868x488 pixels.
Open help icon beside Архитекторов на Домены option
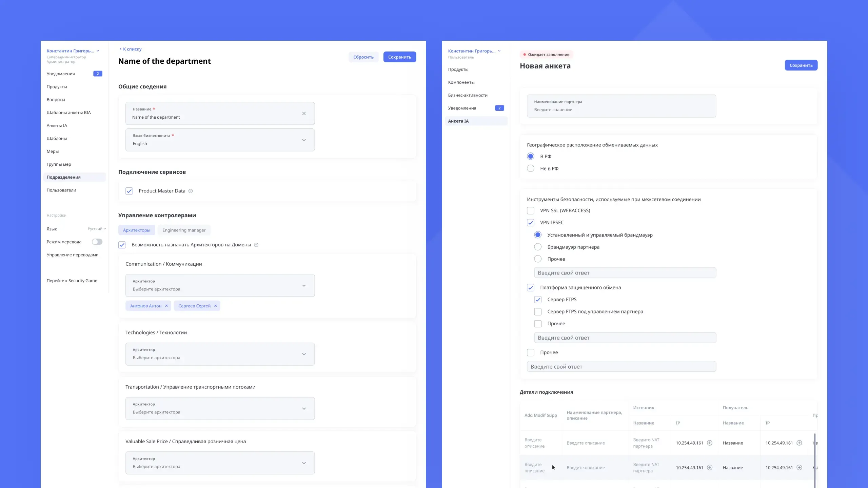[x=256, y=245]
